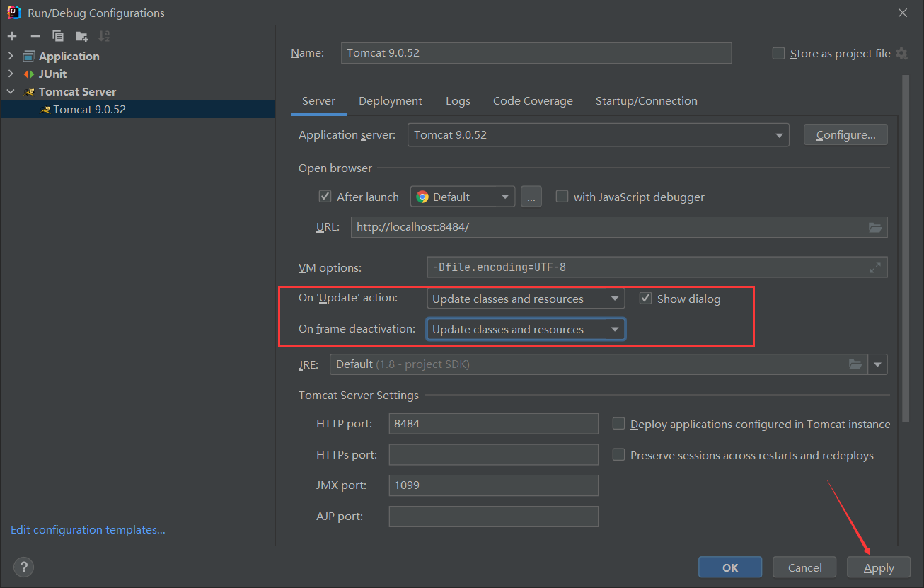Screen dimensions: 924x588
Task: Enable with JavaScript debugger checkbox
Action: (562, 197)
